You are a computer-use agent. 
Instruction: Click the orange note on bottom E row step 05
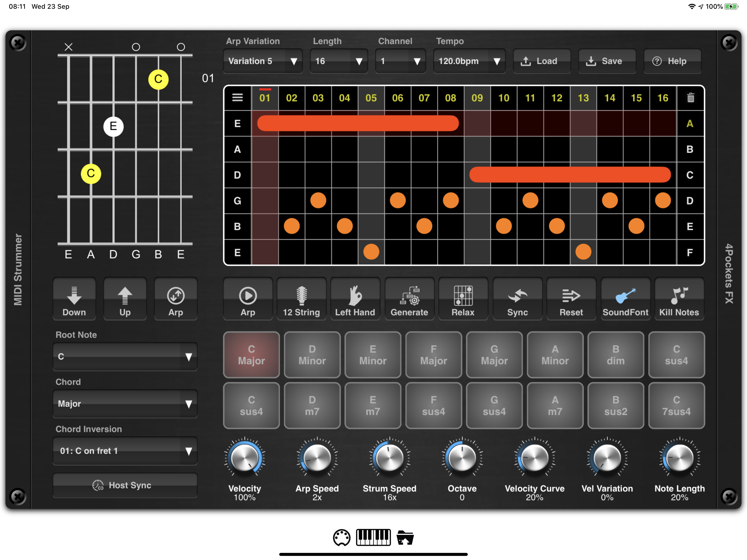click(371, 252)
